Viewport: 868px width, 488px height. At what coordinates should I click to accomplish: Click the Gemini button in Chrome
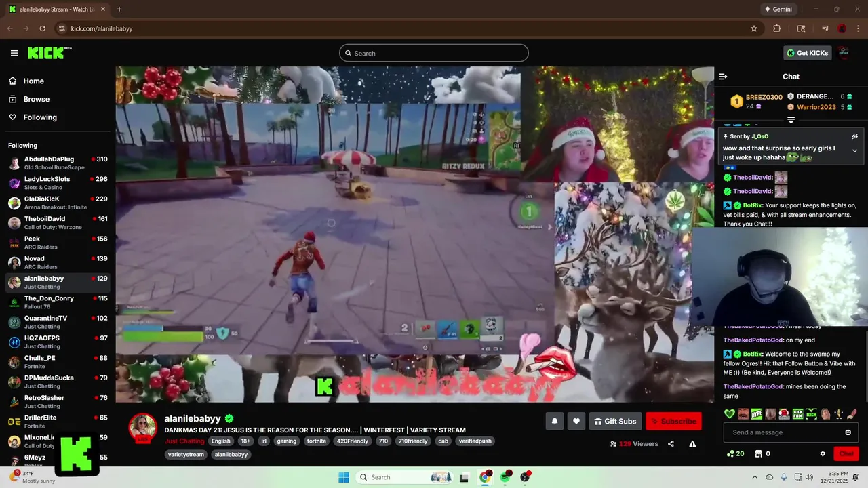[778, 9]
